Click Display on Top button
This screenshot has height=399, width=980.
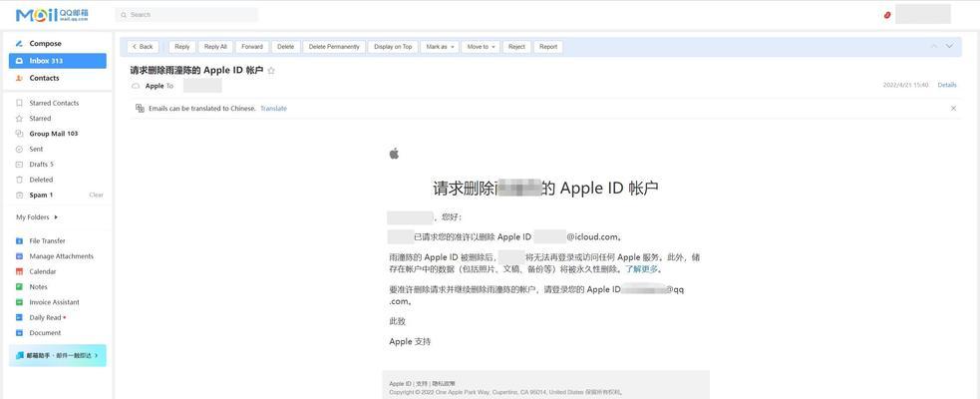pyautogui.click(x=393, y=47)
